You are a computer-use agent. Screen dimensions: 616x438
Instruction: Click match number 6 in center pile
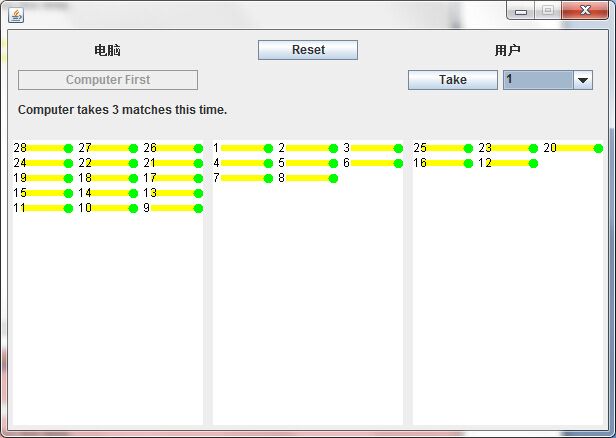[373, 163]
